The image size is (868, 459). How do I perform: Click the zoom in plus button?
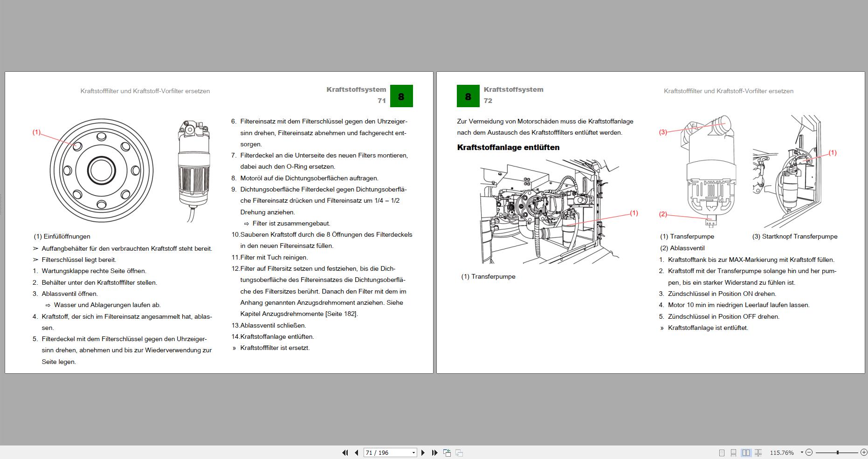pos(864,452)
